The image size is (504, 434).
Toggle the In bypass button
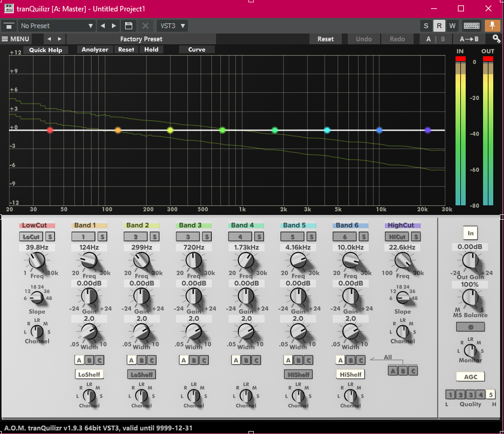pyautogui.click(x=470, y=233)
